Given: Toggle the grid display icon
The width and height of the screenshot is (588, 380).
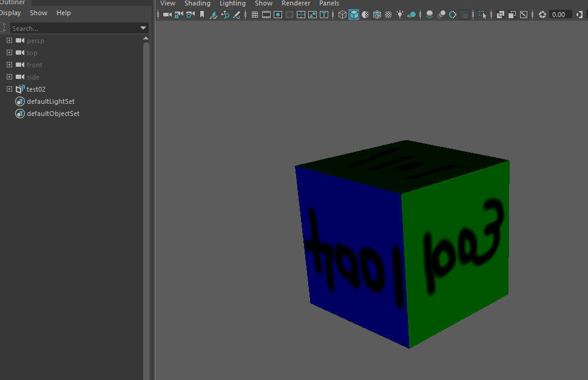Looking at the screenshot, I should pyautogui.click(x=254, y=15).
